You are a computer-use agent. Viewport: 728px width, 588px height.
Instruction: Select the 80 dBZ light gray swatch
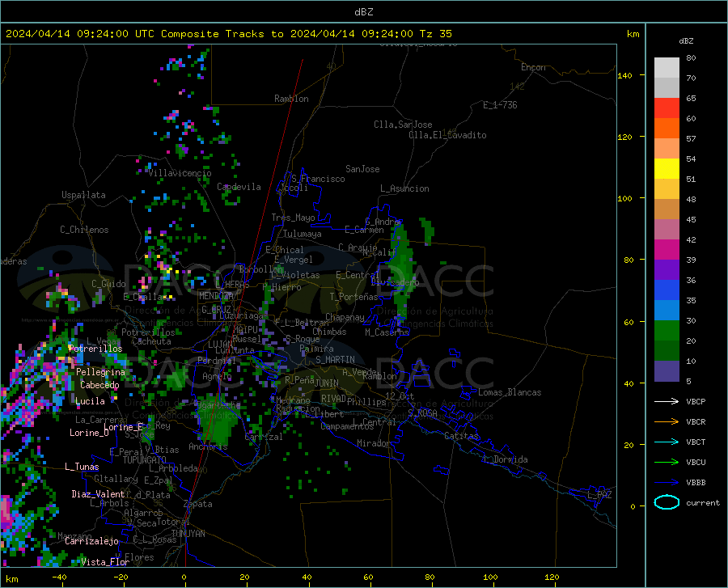click(x=667, y=68)
